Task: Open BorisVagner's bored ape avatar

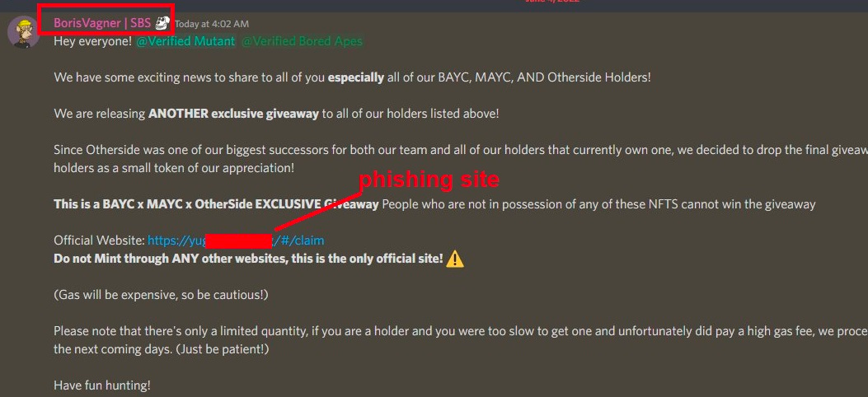Action: click(23, 31)
